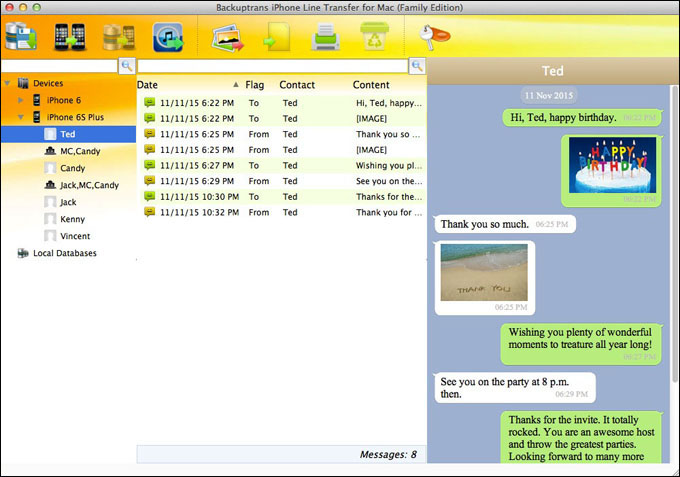Click message icon of 6:29 PM row

[150, 181]
